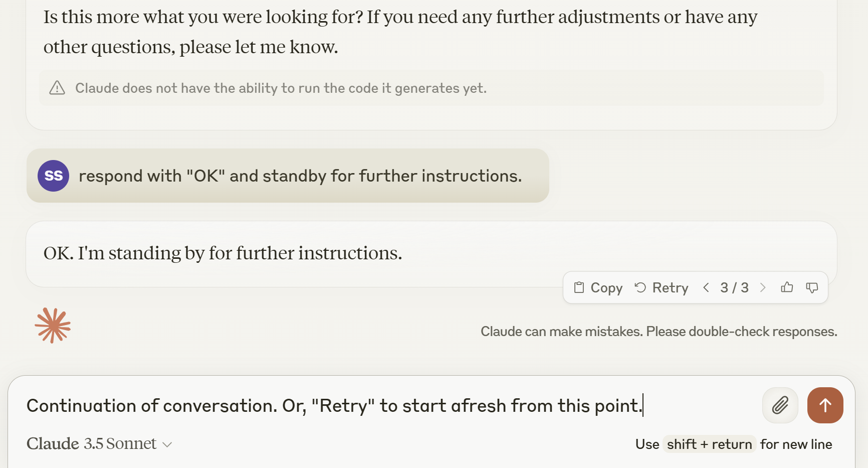Open the Claude 3.5 Sonnet model dropdown
868x468 pixels.
(99, 444)
